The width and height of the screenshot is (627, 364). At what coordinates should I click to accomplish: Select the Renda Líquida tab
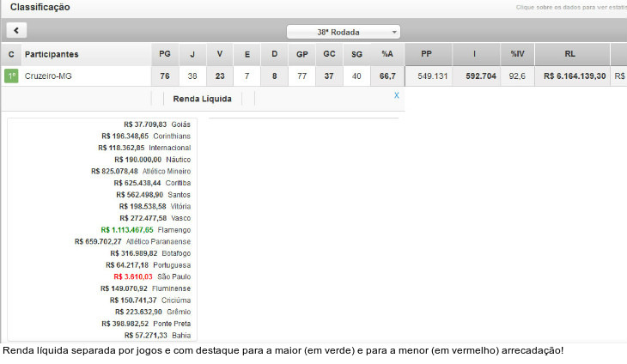click(201, 99)
